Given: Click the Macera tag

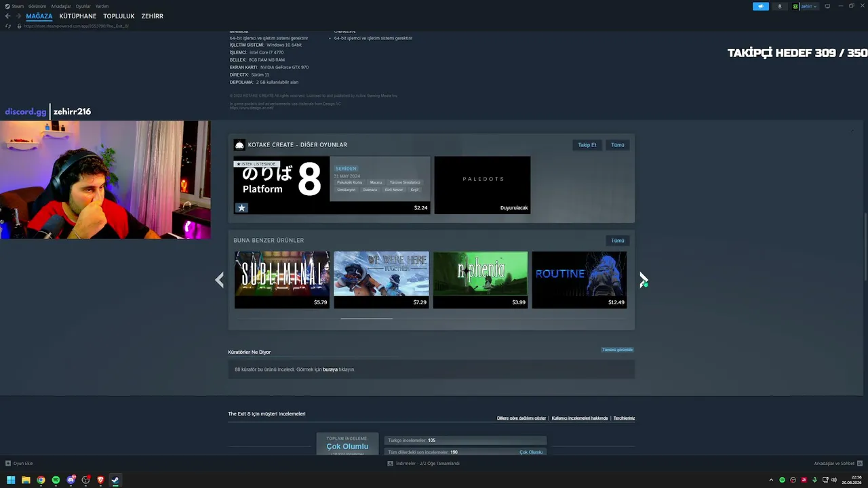Looking at the screenshot, I should click(x=376, y=182).
